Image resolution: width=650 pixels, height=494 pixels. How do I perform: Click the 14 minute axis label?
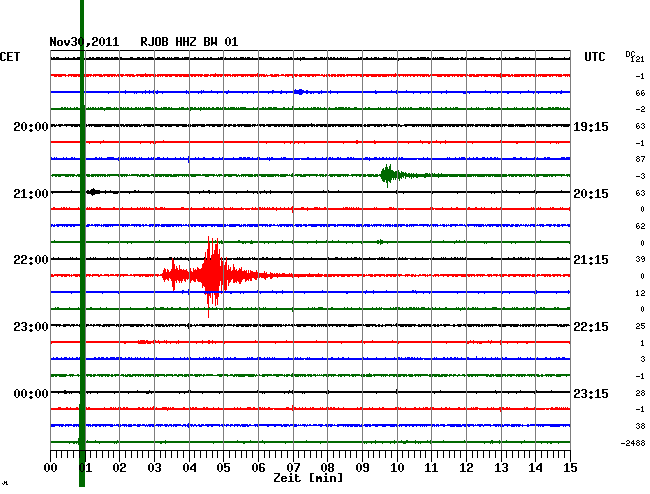click(x=536, y=468)
